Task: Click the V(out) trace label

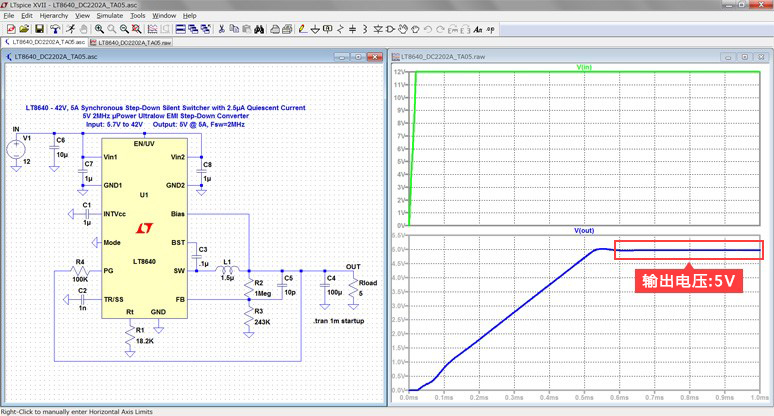Action: point(584,231)
